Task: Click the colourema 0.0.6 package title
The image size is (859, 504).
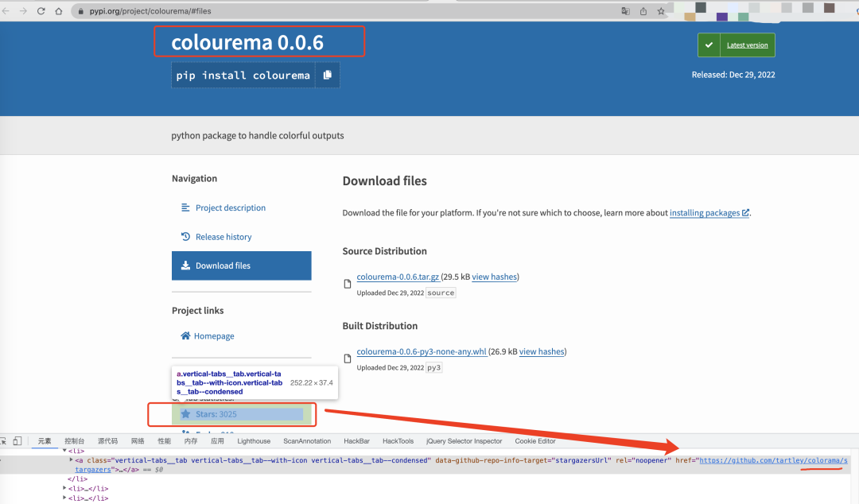Action: point(247,42)
